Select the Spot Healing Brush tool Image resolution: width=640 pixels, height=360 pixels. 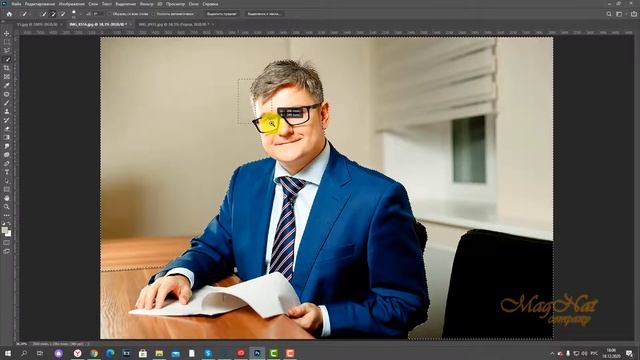click(7, 94)
